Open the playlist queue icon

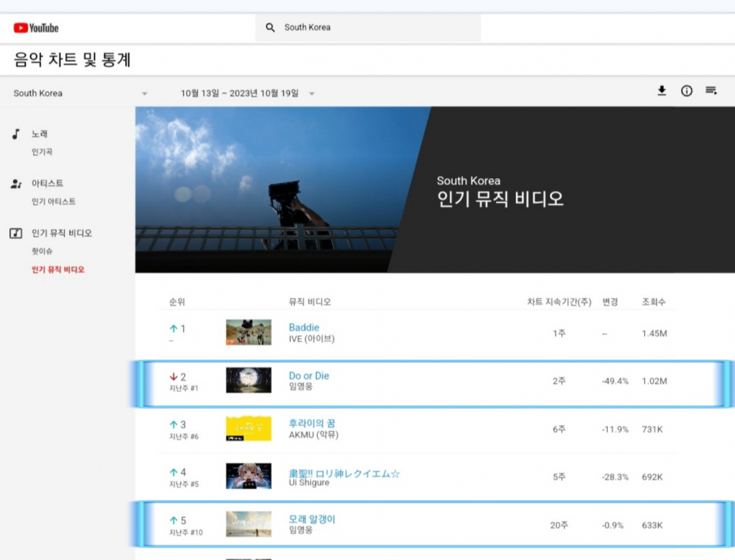point(711,90)
